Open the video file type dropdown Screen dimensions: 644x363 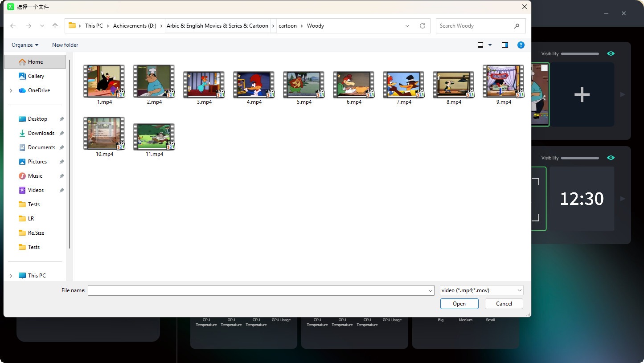tap(481, 290)
